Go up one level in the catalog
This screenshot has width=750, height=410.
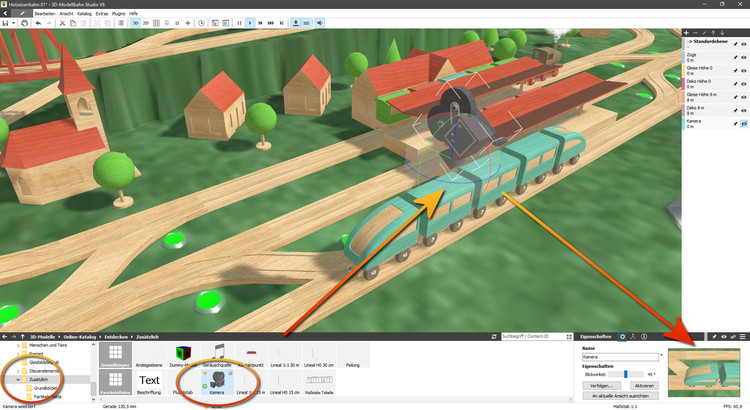click(x=22, y=337)
